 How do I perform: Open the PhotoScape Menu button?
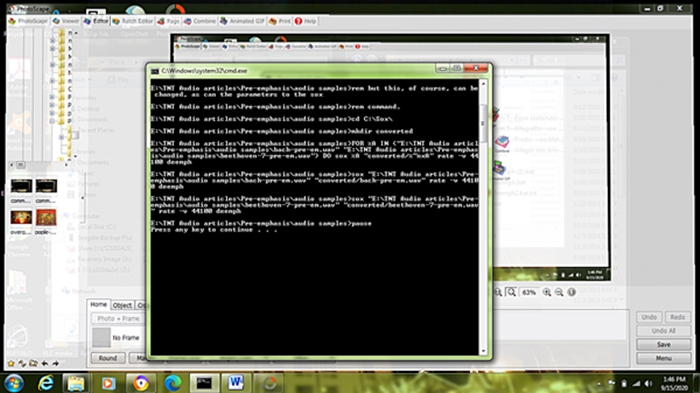pos(663,358)
